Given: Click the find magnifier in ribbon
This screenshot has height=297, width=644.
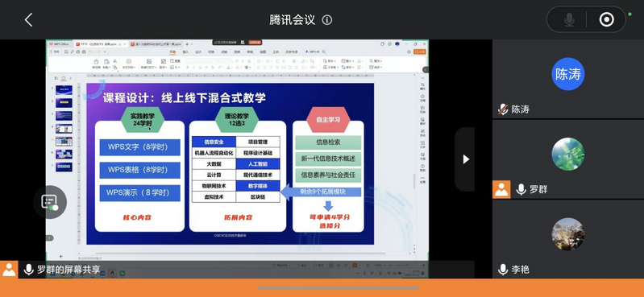Looking at the screenshot, I should click(372, 61).
